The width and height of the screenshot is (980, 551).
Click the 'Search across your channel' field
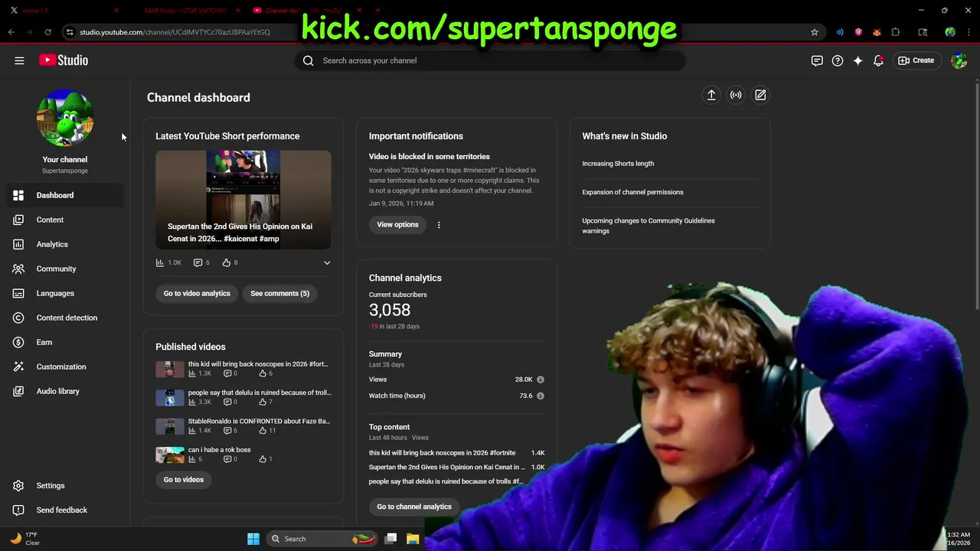click(490, 60)
